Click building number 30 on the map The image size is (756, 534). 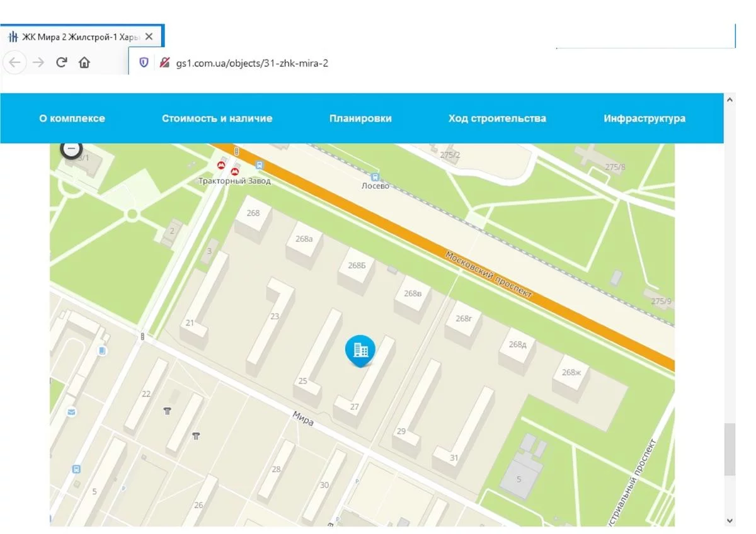(324, 485)
